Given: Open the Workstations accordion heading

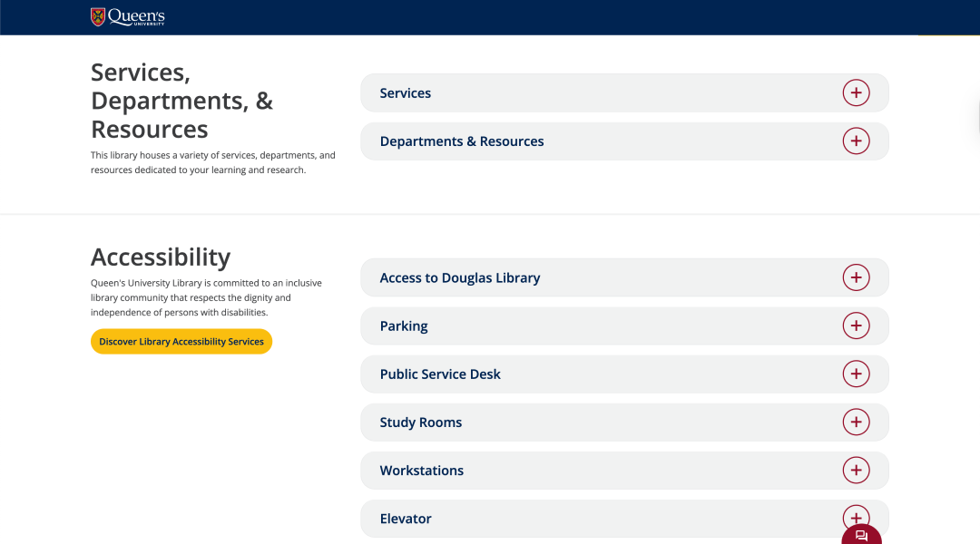Looking at the screenshot, I should (422, 471).
